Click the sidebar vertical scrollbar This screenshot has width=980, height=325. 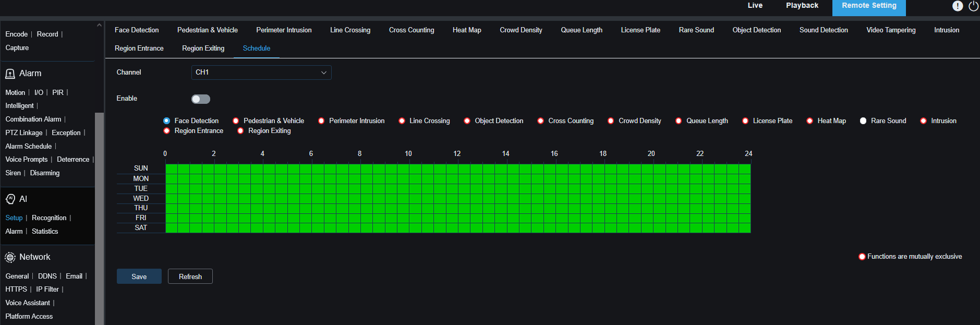pos(99,219)
